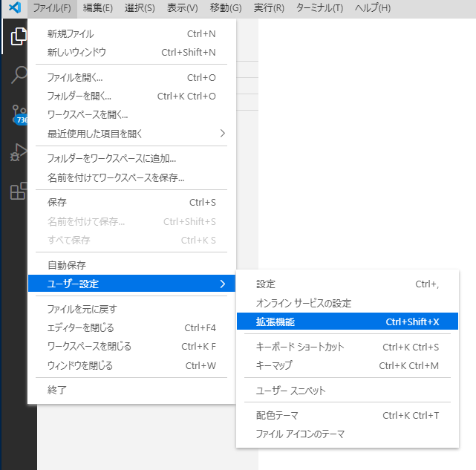The height and width of the screenshot is (470, 476).
Task: Select 新規ファイル menu entry
Action: (x=131, y=33)
